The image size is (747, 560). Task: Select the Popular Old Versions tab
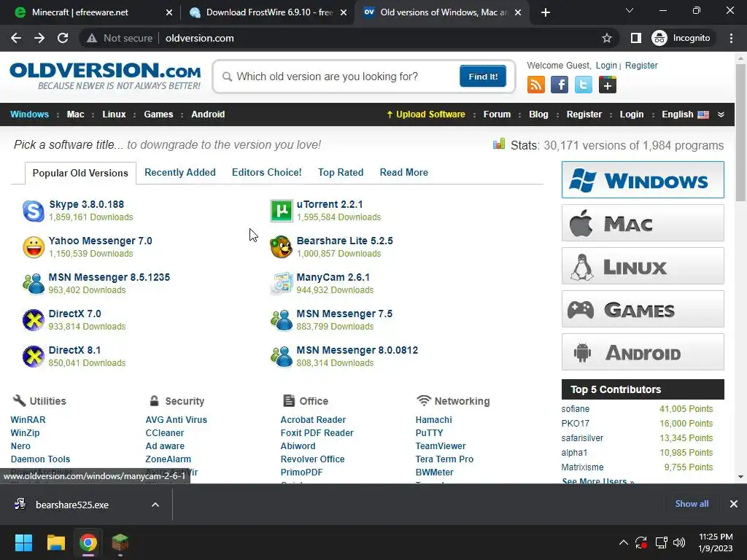pyautogui.click(x=80, y=173)
